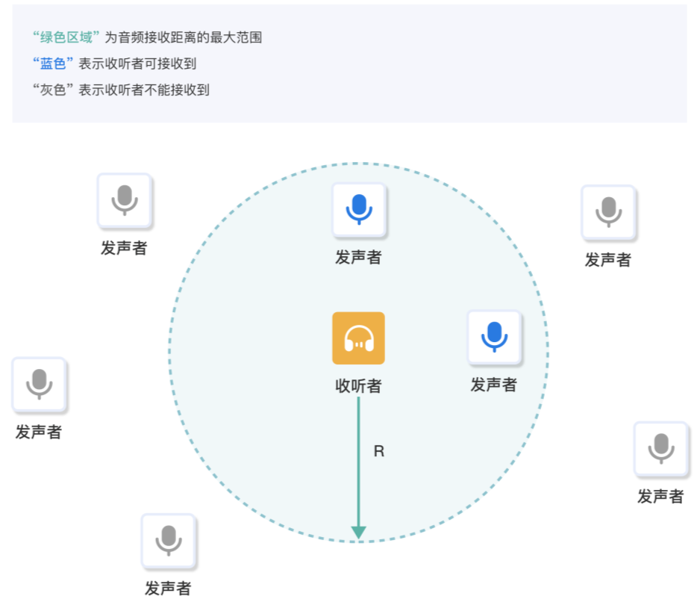Click "发声者" label under the far-left gray microphone
Image resolution: width=700 pixels, height=599 pixels.
(x=39, y=432)
